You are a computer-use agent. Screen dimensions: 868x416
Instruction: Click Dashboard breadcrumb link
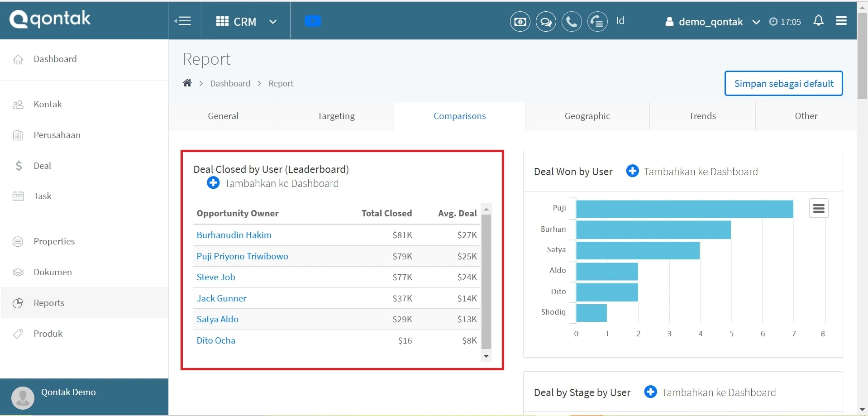230,84
